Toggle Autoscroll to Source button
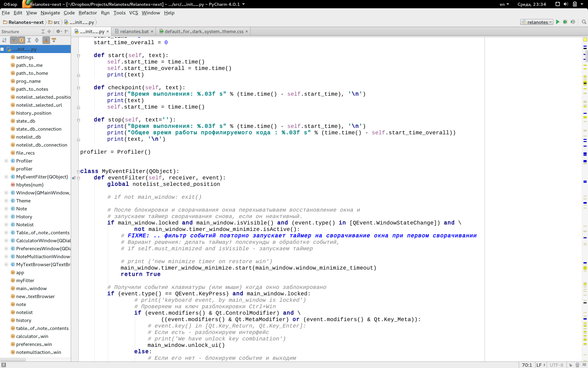Screen dimensions: 588x368 click(46, 40)
